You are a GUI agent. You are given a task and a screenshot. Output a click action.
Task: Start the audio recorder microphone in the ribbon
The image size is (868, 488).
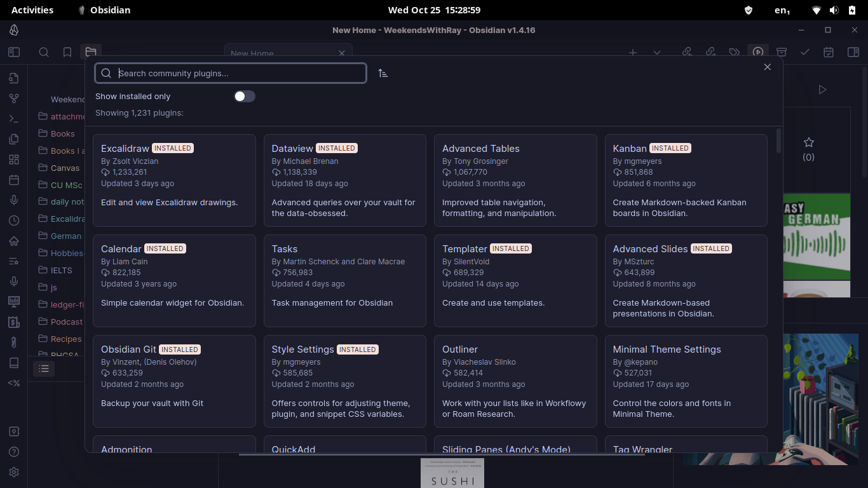click(14, 200)
